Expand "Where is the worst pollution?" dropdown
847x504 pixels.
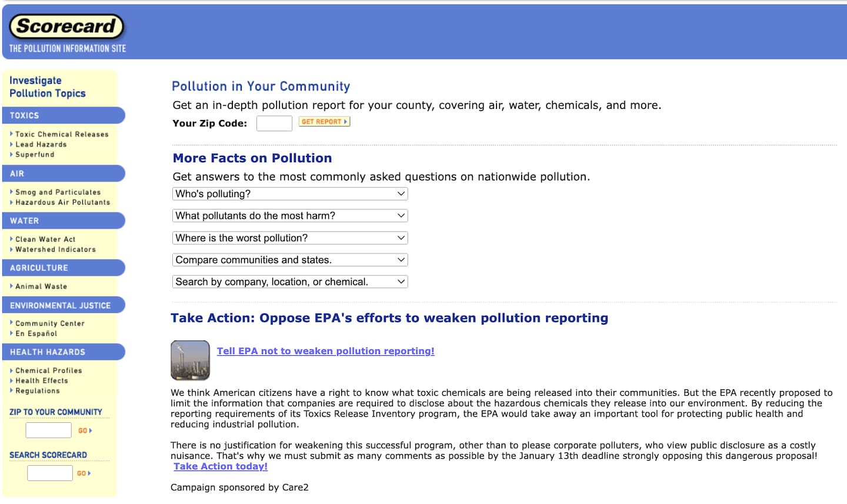click(290, 238)
